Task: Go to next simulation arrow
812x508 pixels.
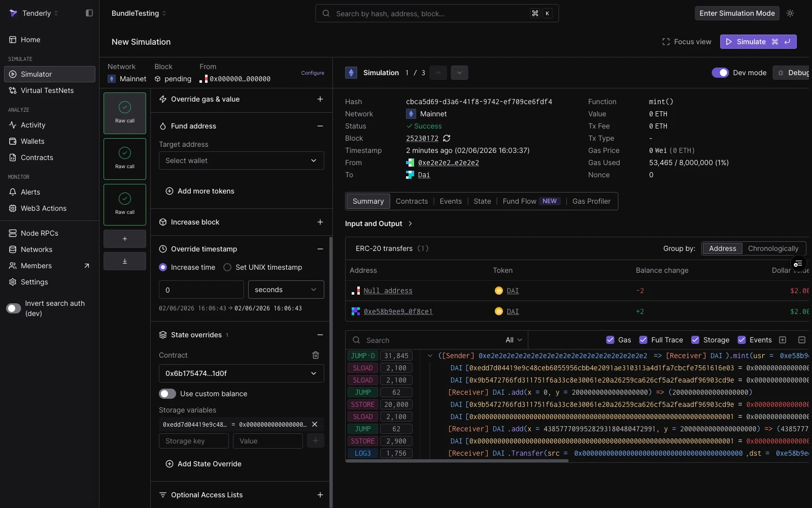Action: [459, 73]
